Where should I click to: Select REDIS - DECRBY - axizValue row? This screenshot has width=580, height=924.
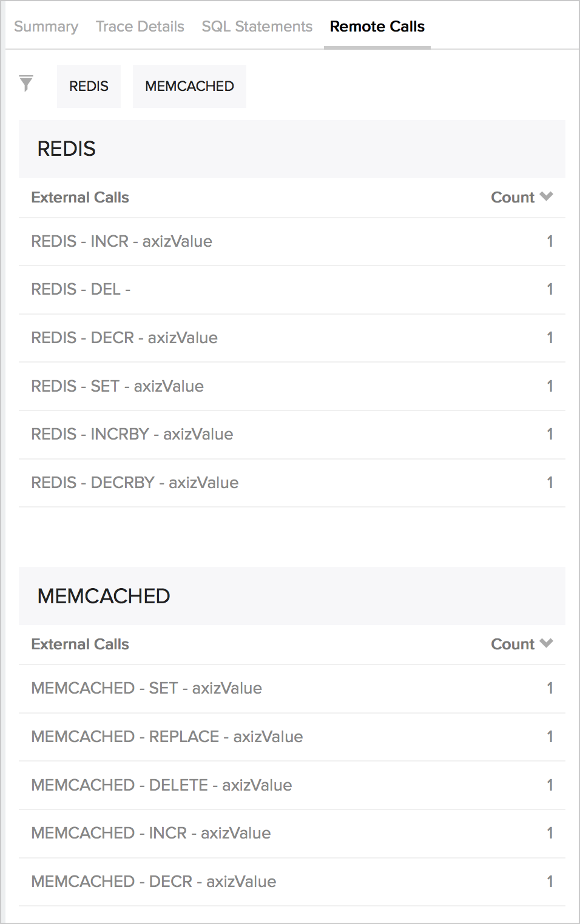coord(292,483)
